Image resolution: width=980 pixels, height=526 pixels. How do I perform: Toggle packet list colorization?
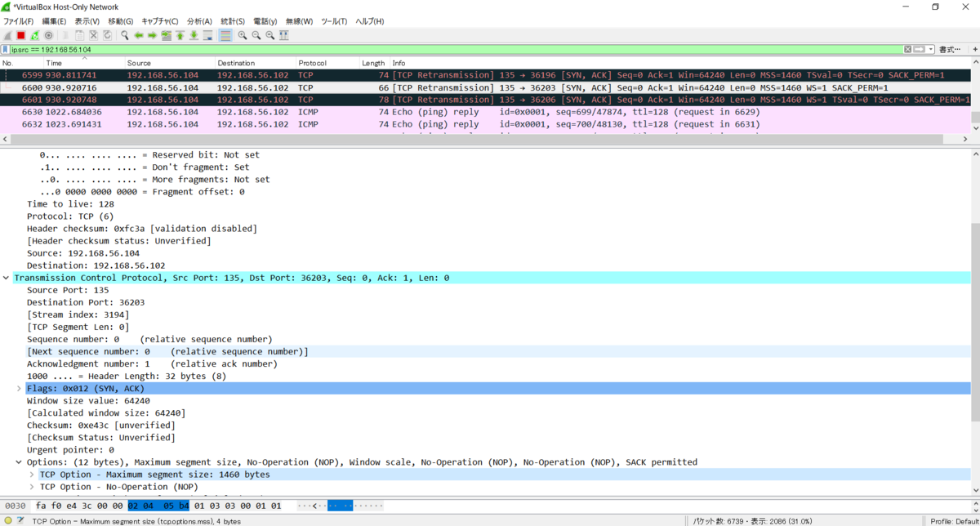[225, 36]
